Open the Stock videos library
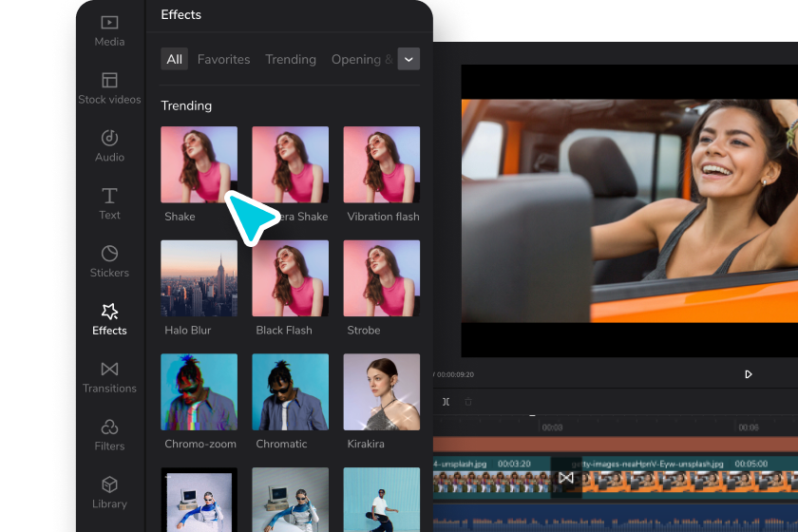 [x=109, y=88]
